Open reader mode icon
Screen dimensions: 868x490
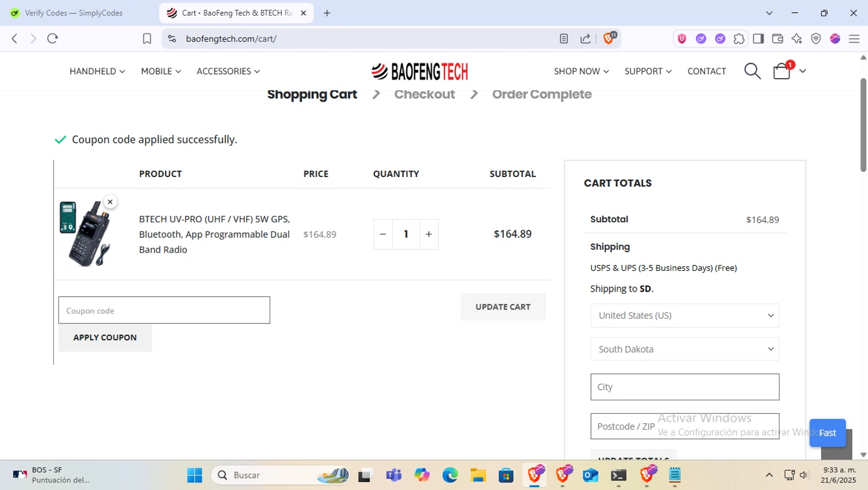coord(564,39)
